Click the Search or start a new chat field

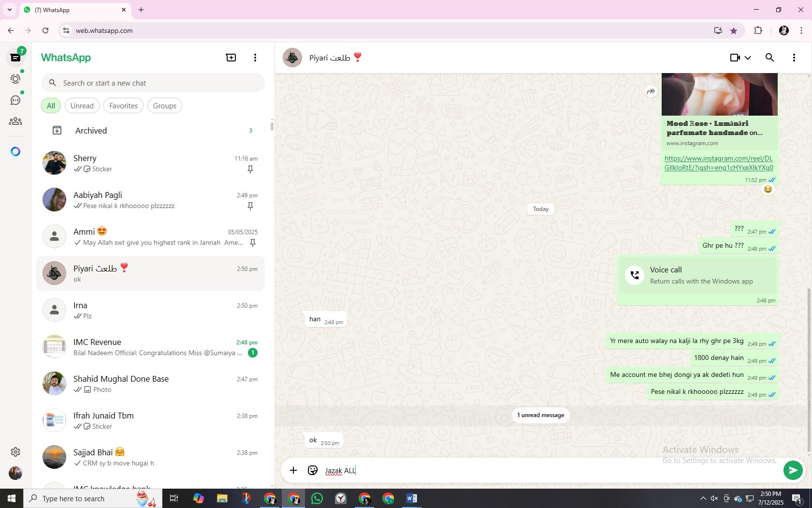click(x=153, y=83)
